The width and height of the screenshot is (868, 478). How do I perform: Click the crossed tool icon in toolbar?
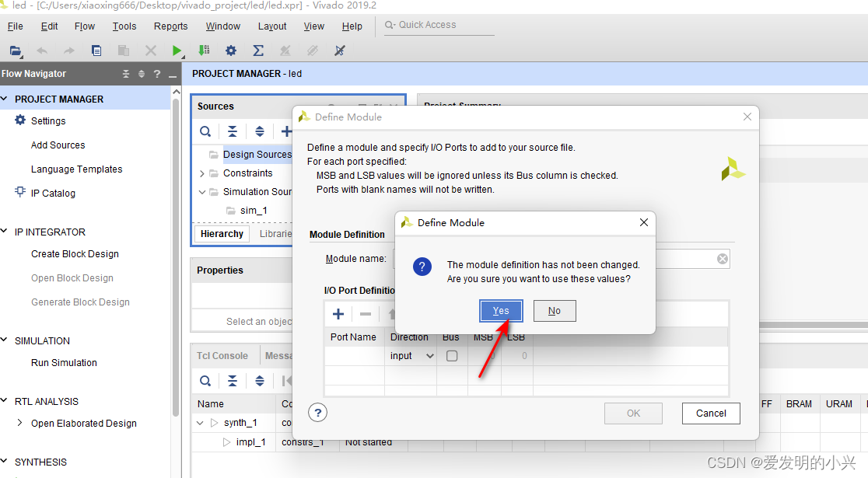[x=340, y=51]
